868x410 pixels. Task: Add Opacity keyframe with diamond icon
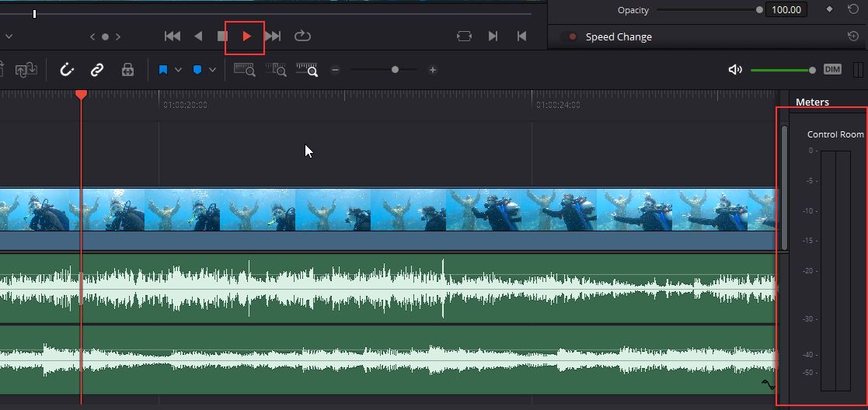(x=829, y=9)
